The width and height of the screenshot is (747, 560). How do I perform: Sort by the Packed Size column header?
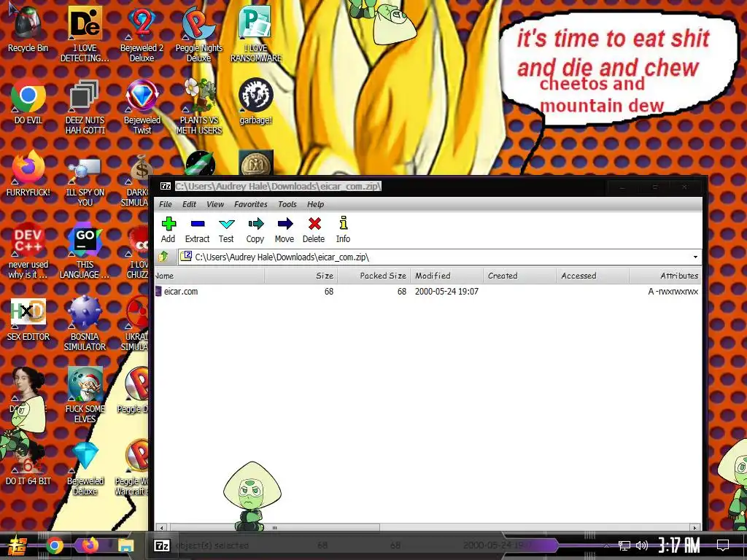click(x=374, y=276)
